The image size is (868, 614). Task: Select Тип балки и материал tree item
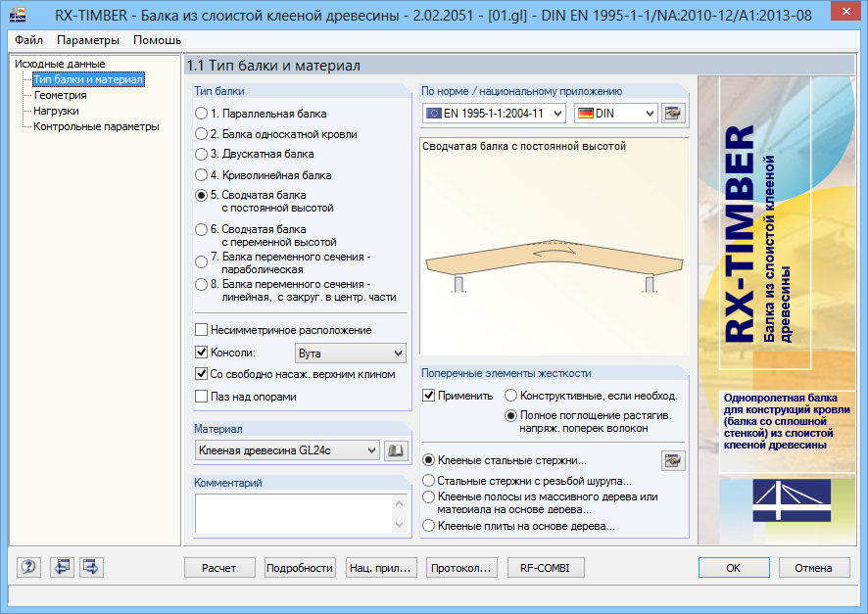(x=88, y=79)
